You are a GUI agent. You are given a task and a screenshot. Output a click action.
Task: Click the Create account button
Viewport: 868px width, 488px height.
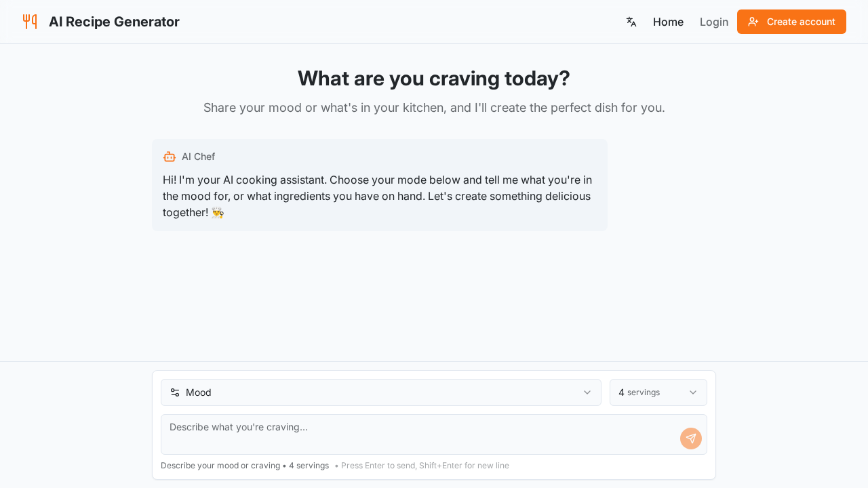pos(791,22)
